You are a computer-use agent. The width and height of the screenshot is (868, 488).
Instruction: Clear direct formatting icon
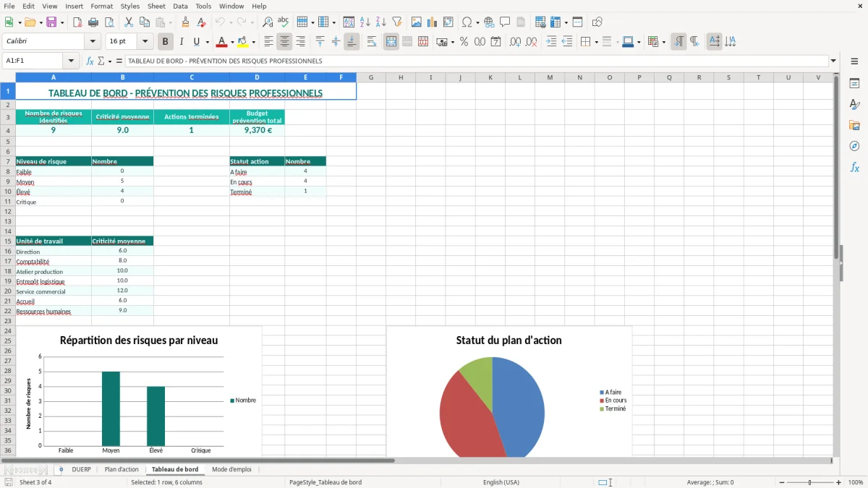(201, 22)
